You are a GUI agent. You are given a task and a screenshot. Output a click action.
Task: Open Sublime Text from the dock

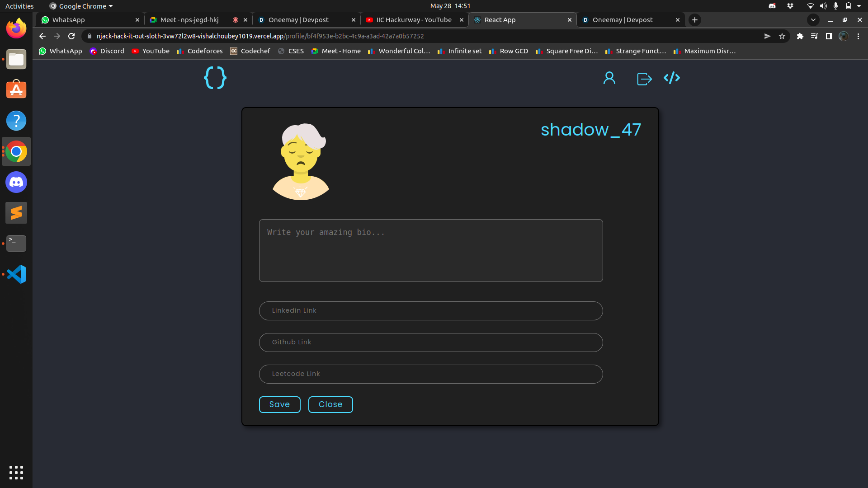(x=16, y=212)
